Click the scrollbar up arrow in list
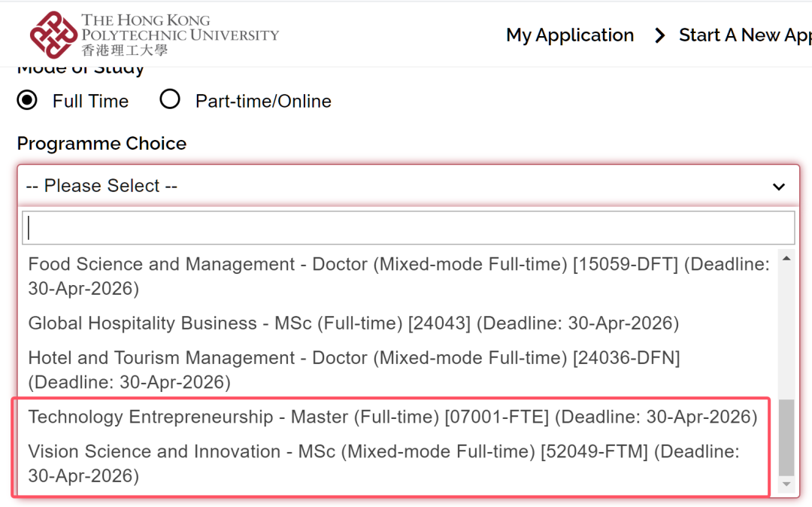The width and height of the screenshot is (812, 507). [x=786, y=259]
